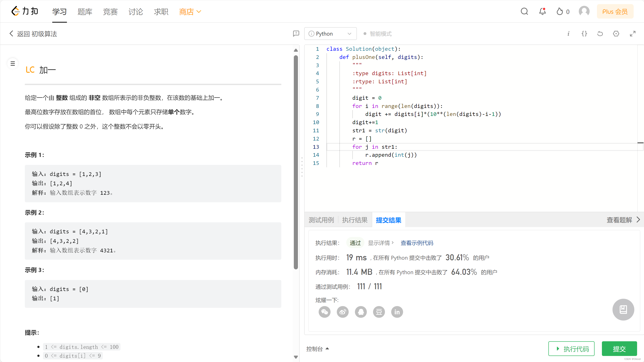This screenshot has height=362, width=644.
Task: Expand 显示详情 details
Action: [x=381, y=243]
